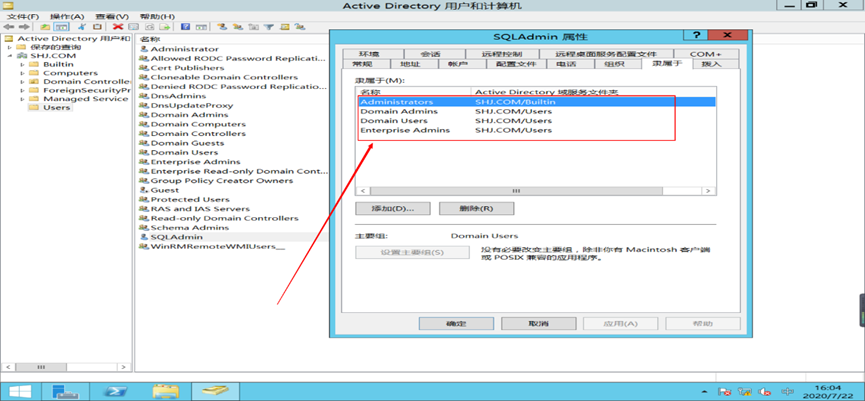The image size is (865, 401).
Task: Collapse the SHJ.COM domain node
Action: pos(9,56)
